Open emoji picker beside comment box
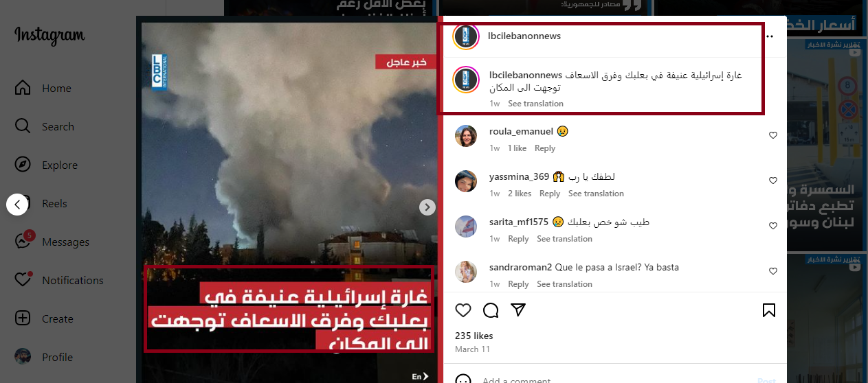 click(x=463, y=380)
